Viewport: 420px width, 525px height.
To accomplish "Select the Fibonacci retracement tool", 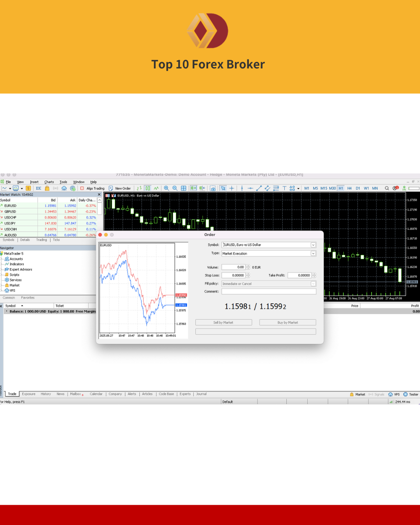I will point(276,188).
